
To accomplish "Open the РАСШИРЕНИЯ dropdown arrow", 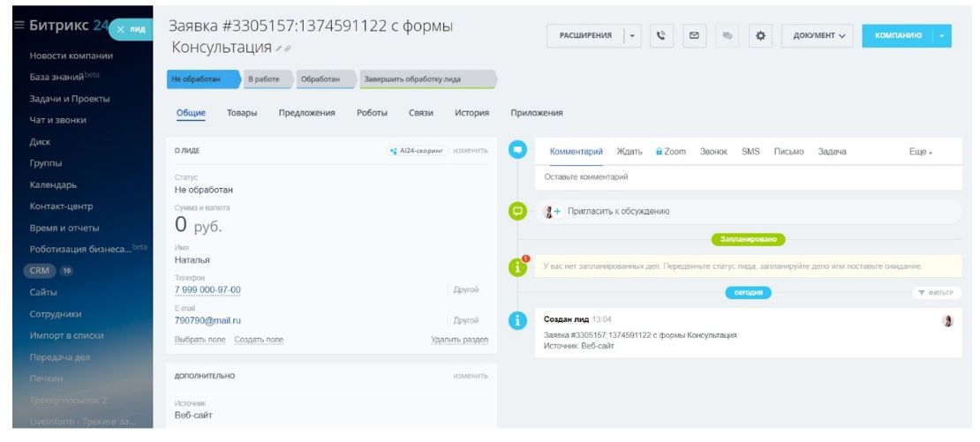I will (632, 35).
